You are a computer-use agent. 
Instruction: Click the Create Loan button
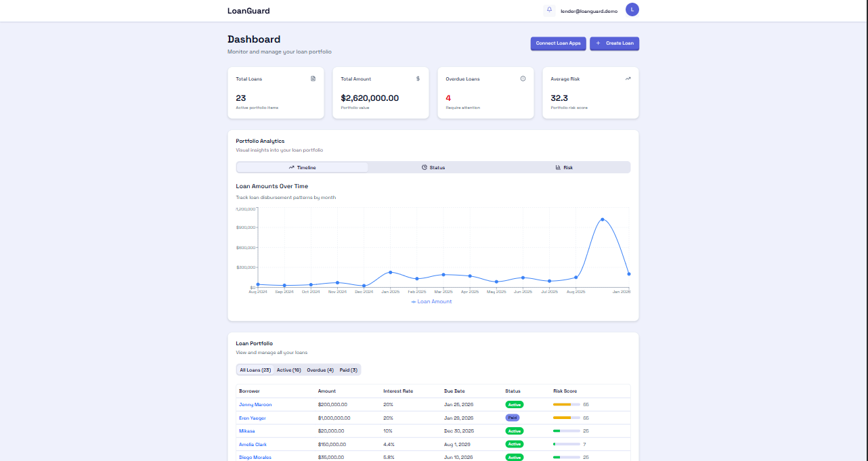(614, 43)
